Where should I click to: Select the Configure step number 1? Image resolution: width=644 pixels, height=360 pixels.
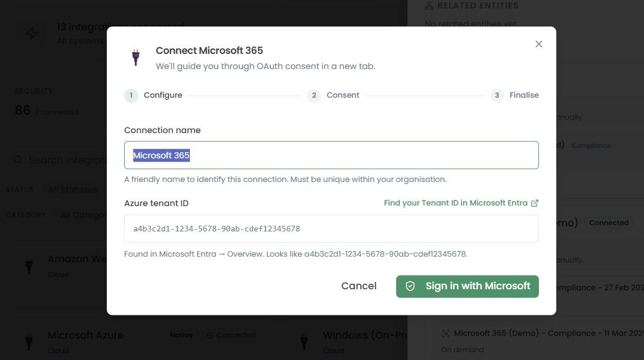[x=131, y=95]
